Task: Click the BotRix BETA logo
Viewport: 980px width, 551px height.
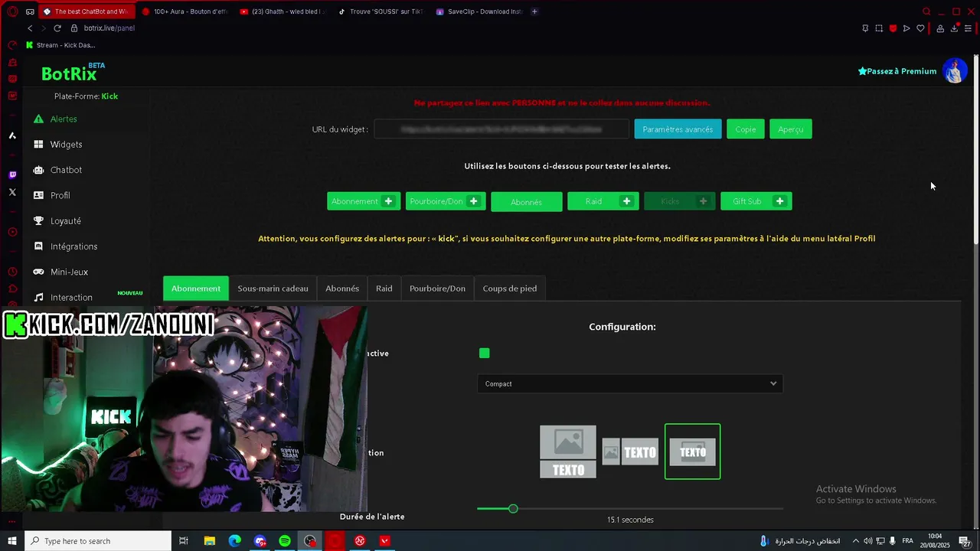Action: pos(73,72)
